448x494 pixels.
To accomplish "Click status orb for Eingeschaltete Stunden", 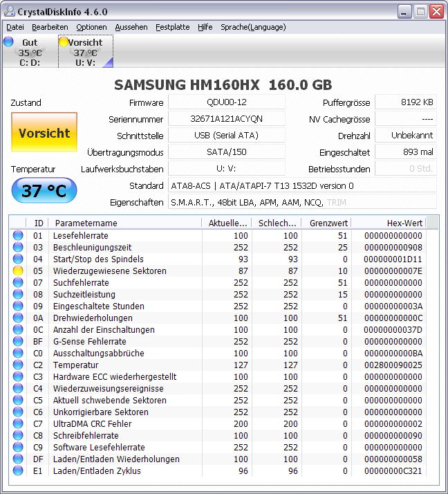I will coord(18,306).
